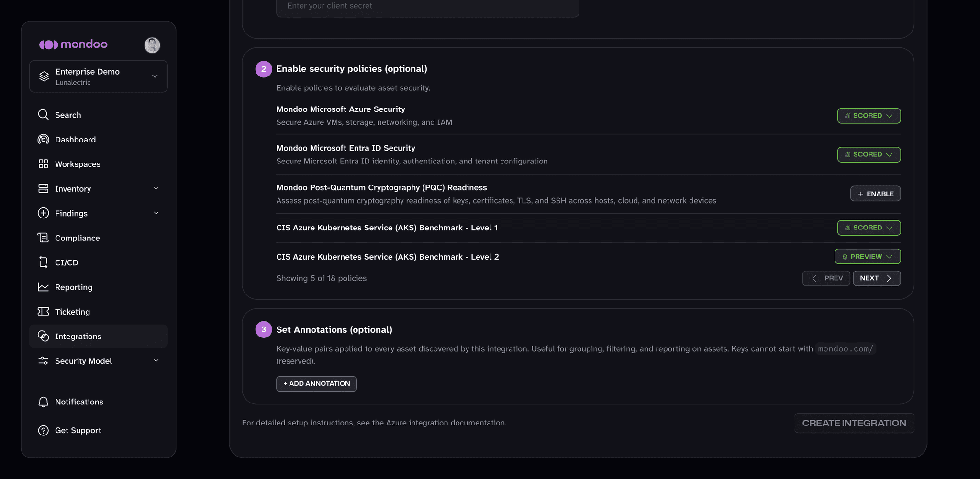
Task: Click the Findings plus-circle icon
Action: [x=43, y=213]
